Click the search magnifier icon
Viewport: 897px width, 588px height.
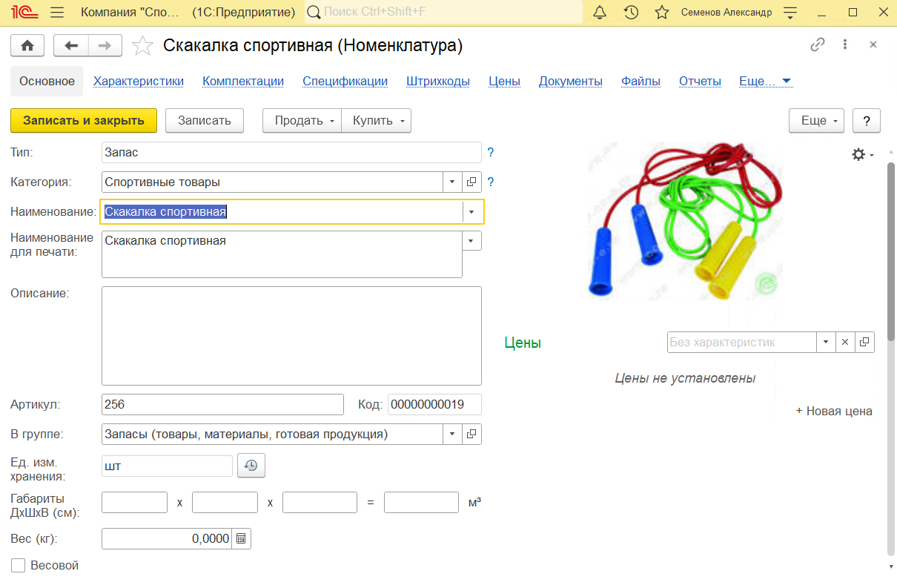coord(314,13)
